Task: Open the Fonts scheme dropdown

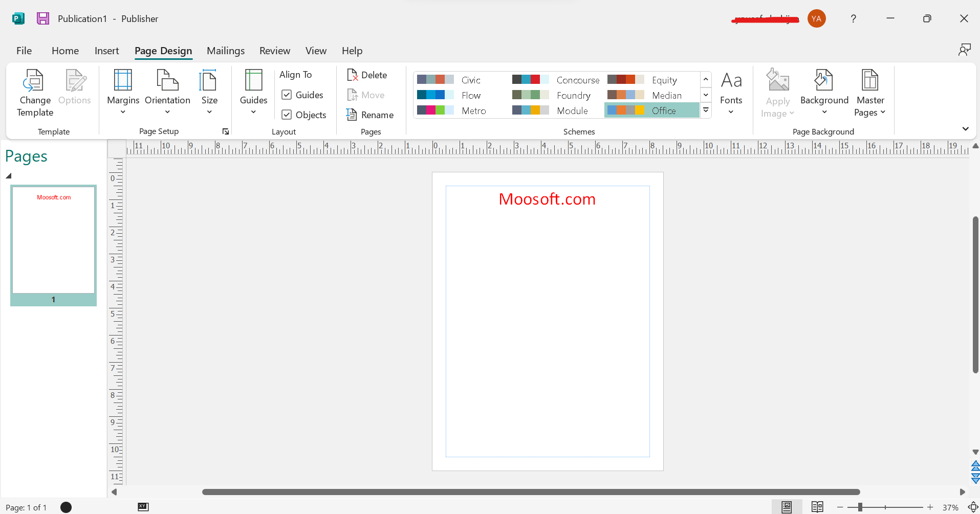Action: pos(731,93)
